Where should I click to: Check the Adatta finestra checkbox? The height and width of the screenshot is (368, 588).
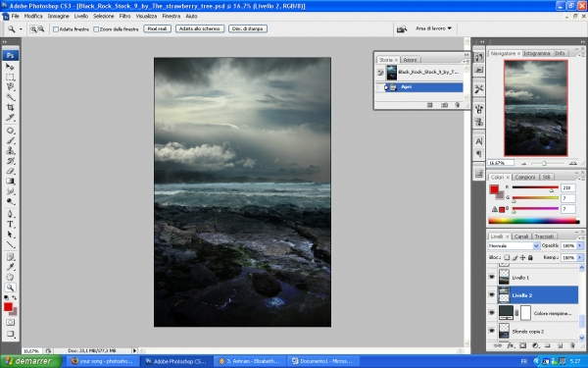point(56,28)
